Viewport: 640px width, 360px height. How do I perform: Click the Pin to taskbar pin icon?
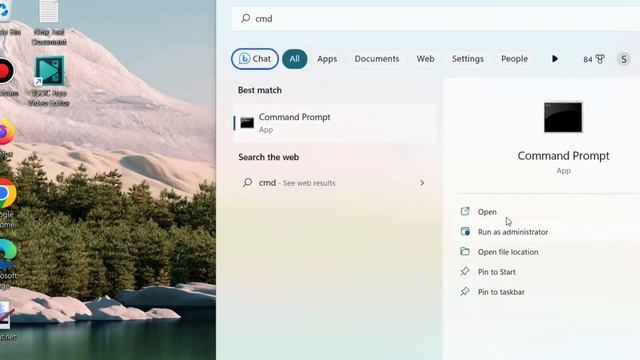pyautogui.click(x=465, y=291)
